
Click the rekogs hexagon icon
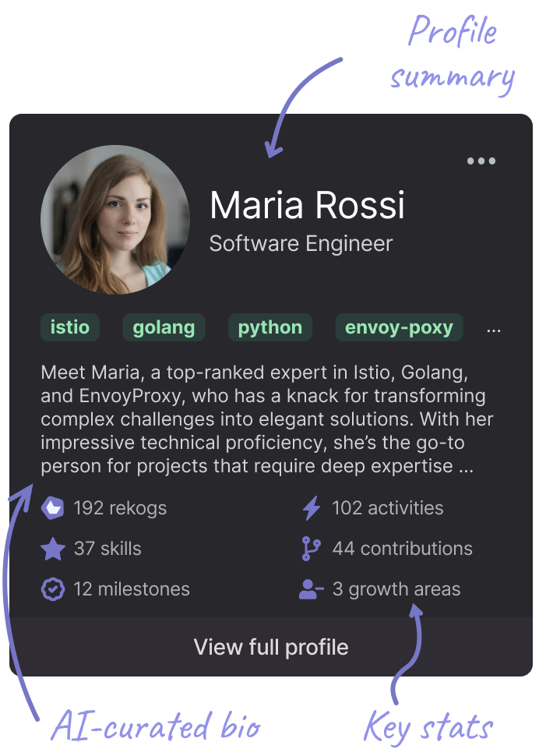[x=53, y=508]
